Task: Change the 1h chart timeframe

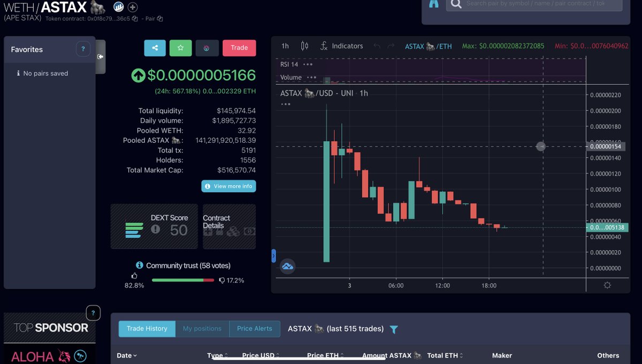Action: 285,46
